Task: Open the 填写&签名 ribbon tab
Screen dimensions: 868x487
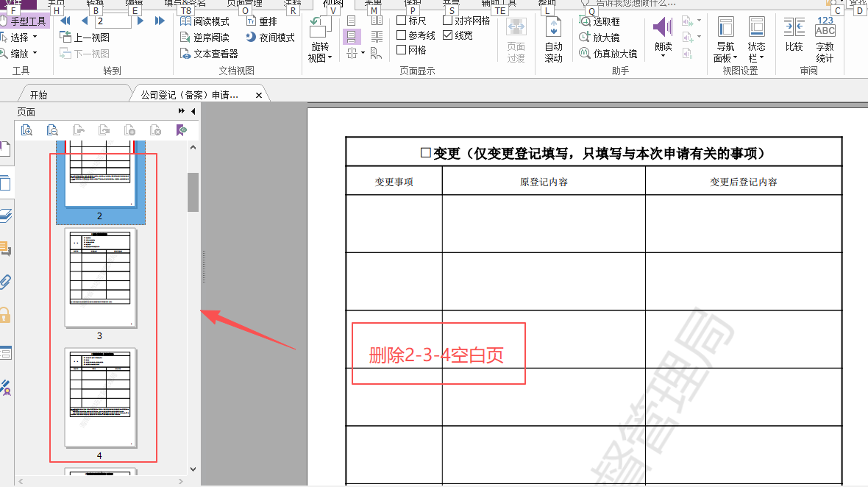Action: [x=185, y=4]
